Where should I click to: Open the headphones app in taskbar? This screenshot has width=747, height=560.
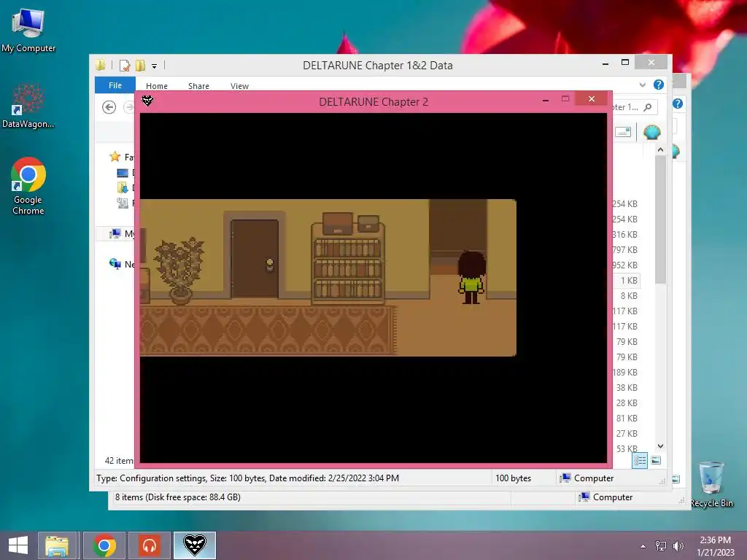tap(150, 545)
